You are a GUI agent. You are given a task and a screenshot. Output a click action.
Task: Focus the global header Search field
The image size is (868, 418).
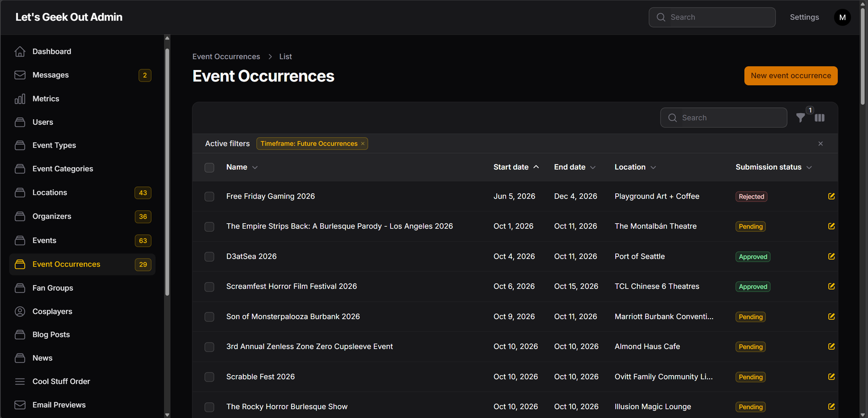712,17
